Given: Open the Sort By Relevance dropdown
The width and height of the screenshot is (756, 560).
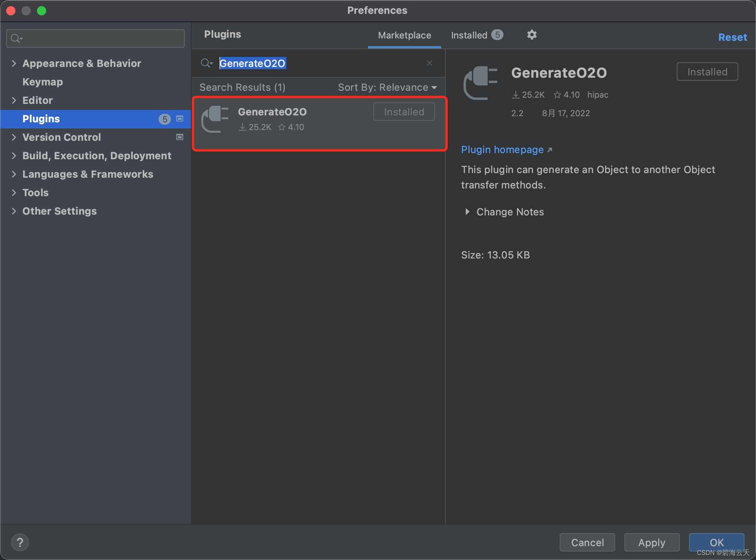Looking at the screenshot, I should coord(387,88).
